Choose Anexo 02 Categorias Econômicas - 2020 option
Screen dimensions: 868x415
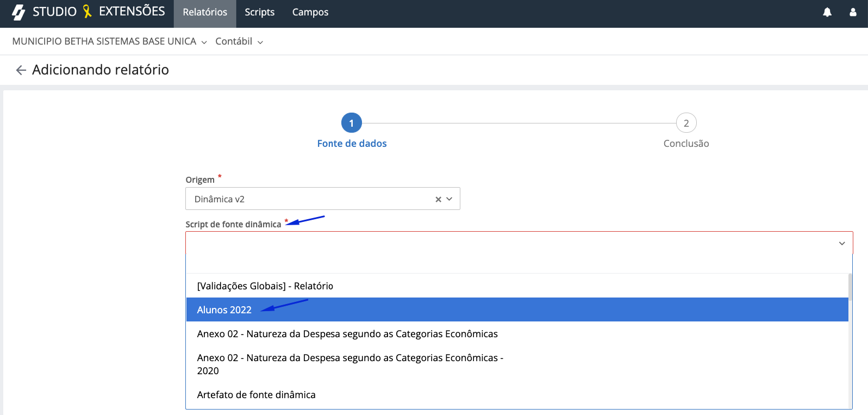click(517, 364)
